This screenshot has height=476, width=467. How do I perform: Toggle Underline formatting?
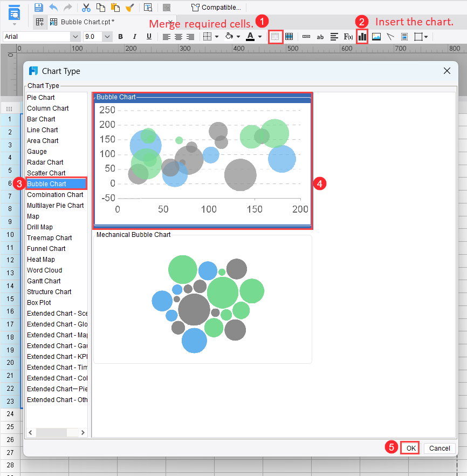point(149,37)
